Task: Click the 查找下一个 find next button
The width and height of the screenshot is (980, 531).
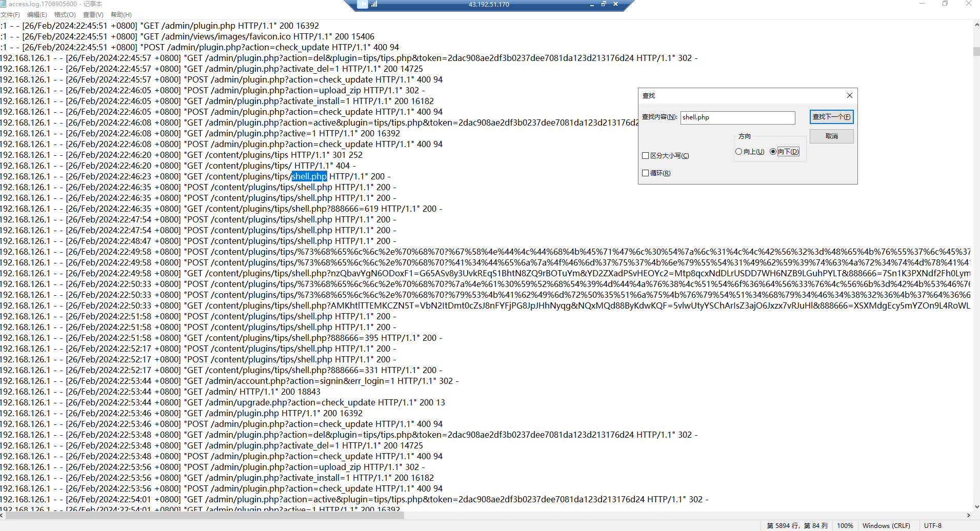Action: click(x=831, y=117)
